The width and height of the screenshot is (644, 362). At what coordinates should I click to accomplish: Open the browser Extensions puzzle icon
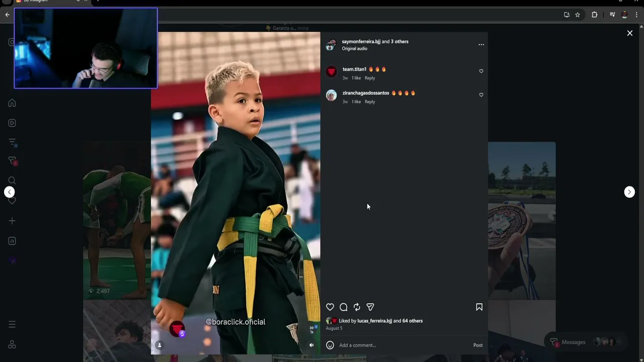[x=594, y=15]
